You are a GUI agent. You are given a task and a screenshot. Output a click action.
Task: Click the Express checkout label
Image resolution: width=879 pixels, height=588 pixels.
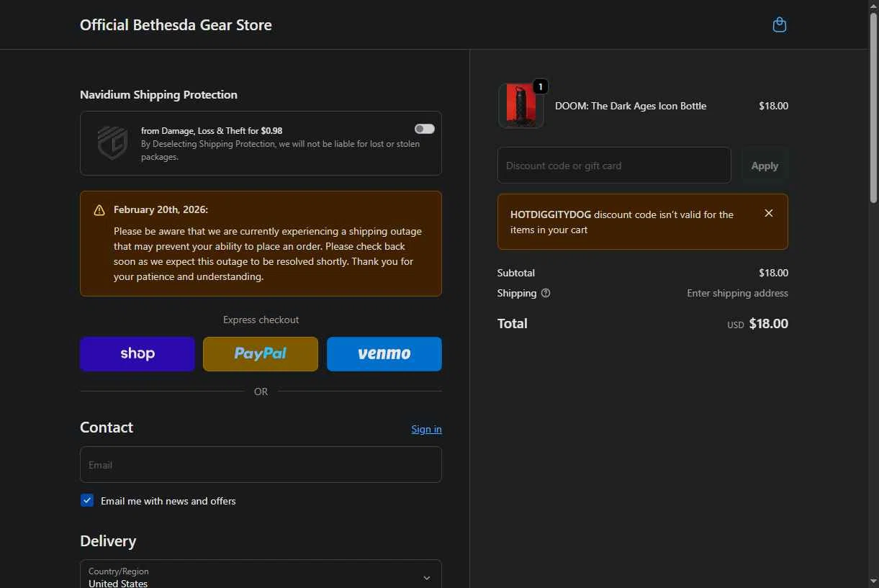261,320
